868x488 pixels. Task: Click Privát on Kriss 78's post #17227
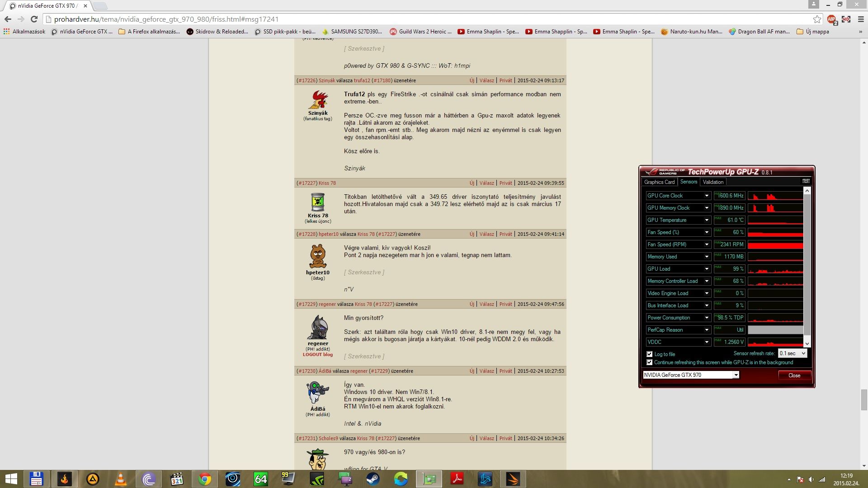tap(505, 183)
